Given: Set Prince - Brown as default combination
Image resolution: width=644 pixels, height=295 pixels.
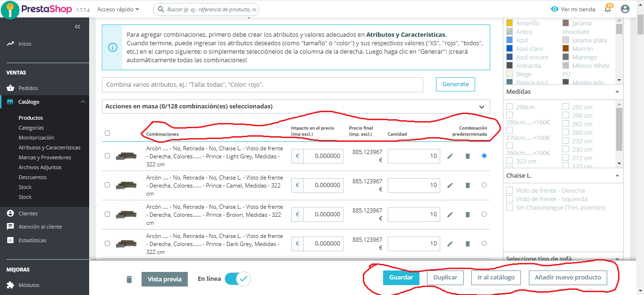Looking at the screenshot, I should [484, 214].
